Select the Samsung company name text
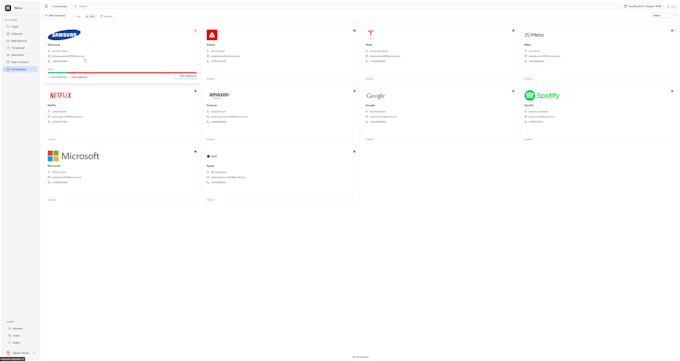Screen dimensions: 680x361 click(x=54, y=45)
